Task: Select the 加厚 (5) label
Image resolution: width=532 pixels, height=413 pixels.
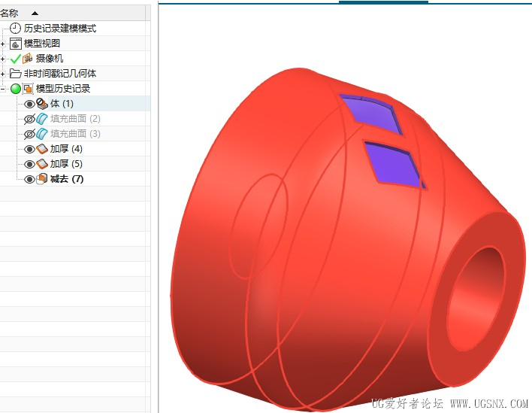Action: [x=66, y=164]
